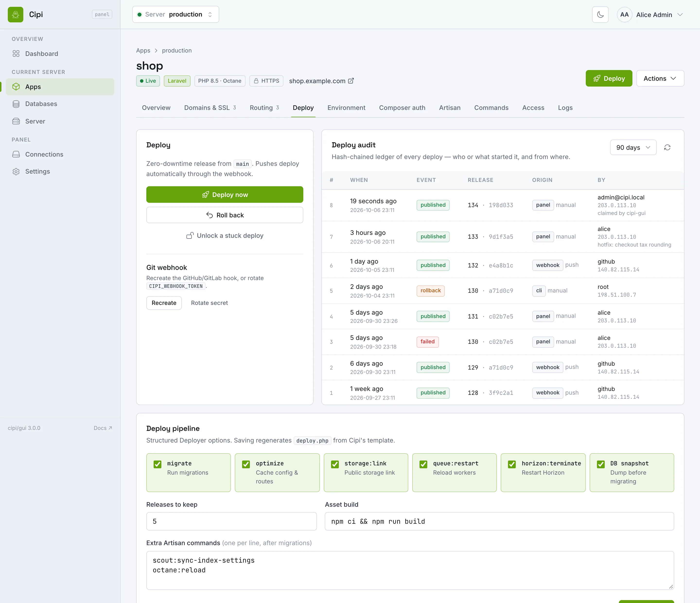Toggle the queue:restart checkbox

tap(423, 464)
